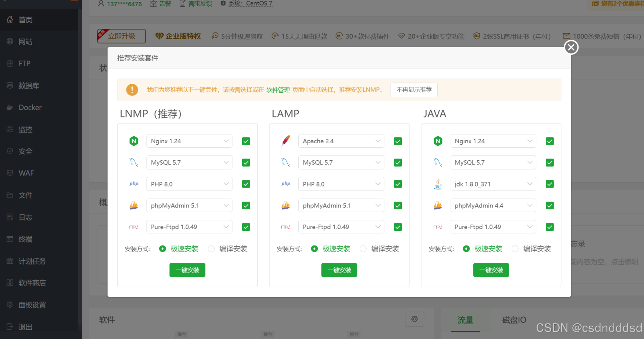Viewport: 644px width, 339px height.
Task: Click the 退出 logout icon in sidebar
Action: 10,327
